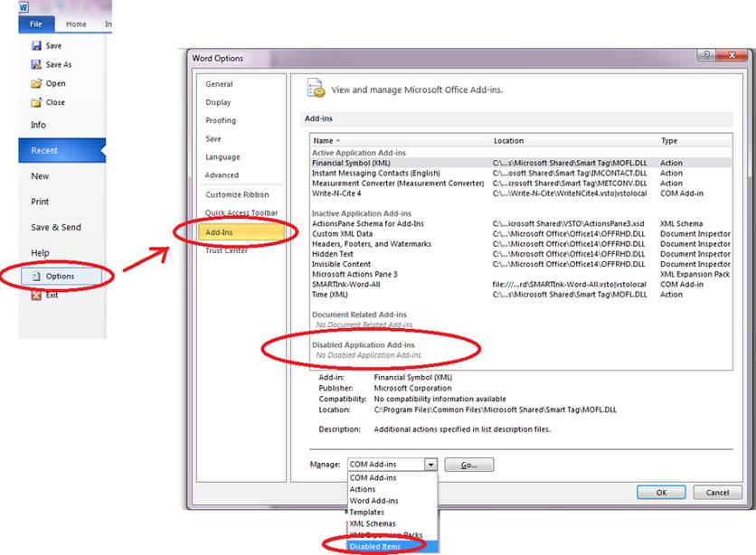Select the Write-N-Cite 4 add-in row

tap(521, 193)
